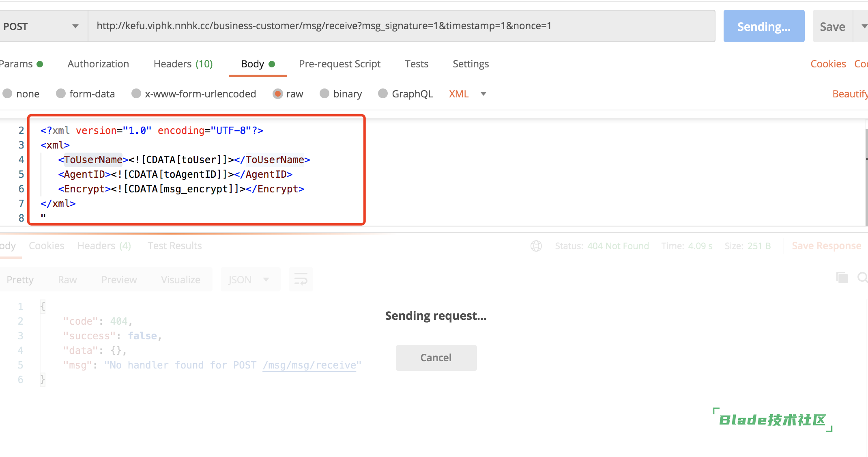
Task: Select the raw body type
Action: pyautogui.click(x=288, y=94)
